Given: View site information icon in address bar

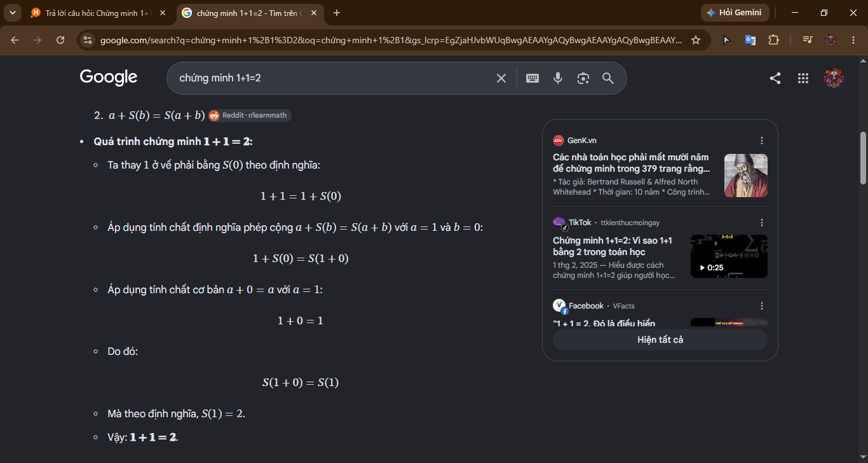Looking at the screenshot, I should [x=88, y=40].
